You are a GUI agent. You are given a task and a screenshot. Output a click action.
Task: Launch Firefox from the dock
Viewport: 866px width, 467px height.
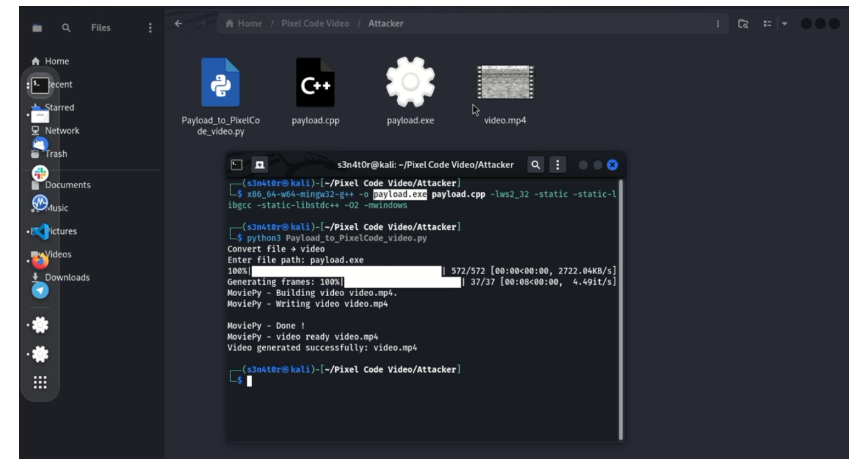click(40, 261)
